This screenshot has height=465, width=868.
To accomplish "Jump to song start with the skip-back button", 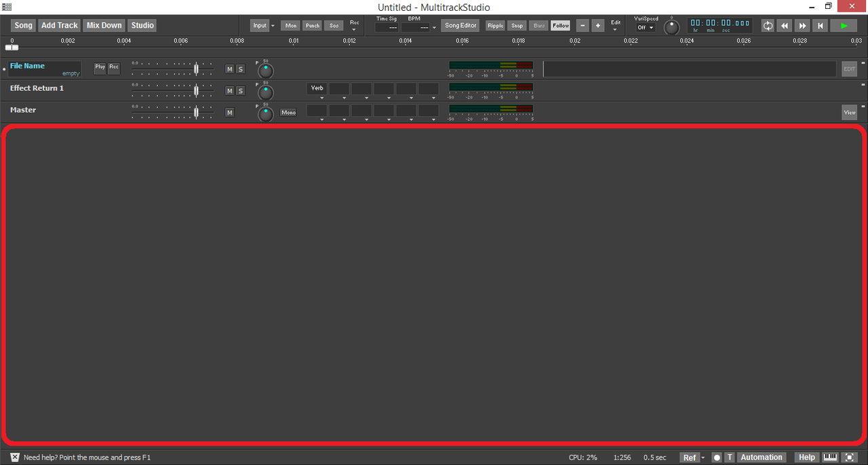I will click(820, 26).
